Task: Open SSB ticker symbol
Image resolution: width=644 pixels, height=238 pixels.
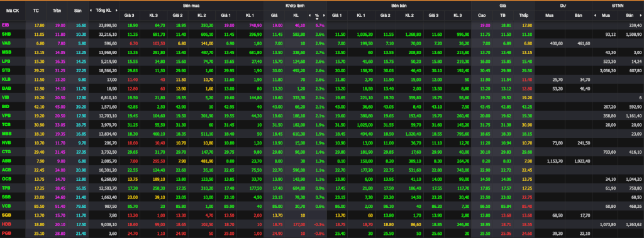Action: click(x=6, y=197)
